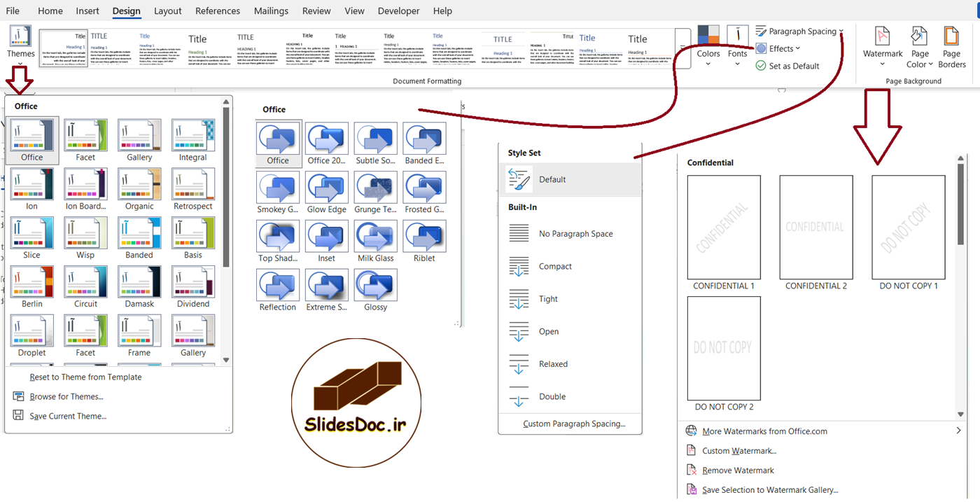Screen dimensions: 980x502
Task: Pick the Circuit theme
Action: click(x=85, y=287)
